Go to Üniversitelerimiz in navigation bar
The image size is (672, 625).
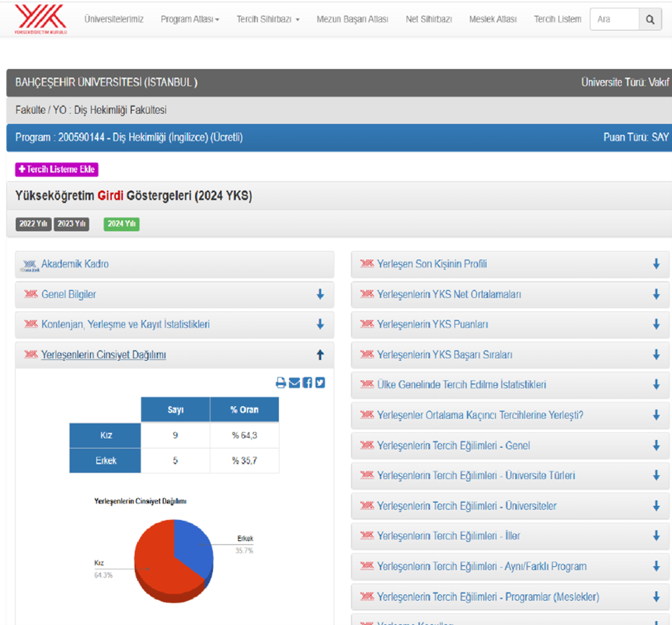coord(114,19)
